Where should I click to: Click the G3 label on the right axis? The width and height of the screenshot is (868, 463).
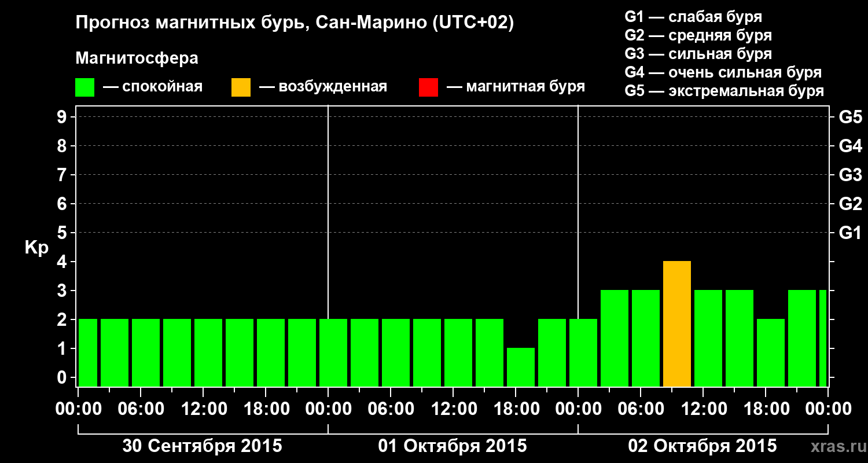click(x=851, y=175)
